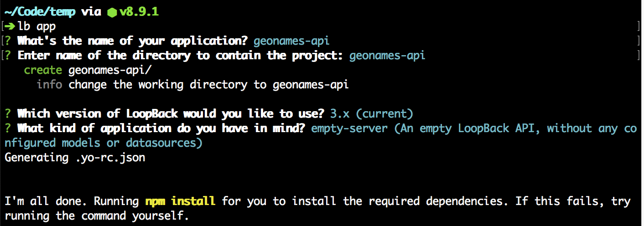
Task: Click the yellow 'npm install' text
Action: point(180,201)
